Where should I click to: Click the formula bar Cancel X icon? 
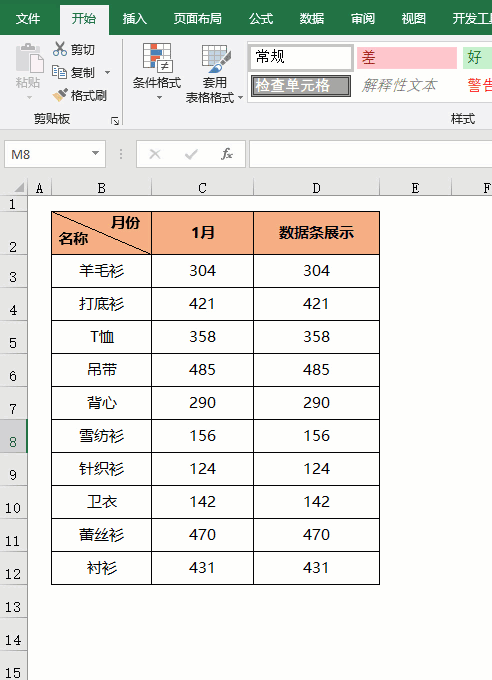coord(155,154)
